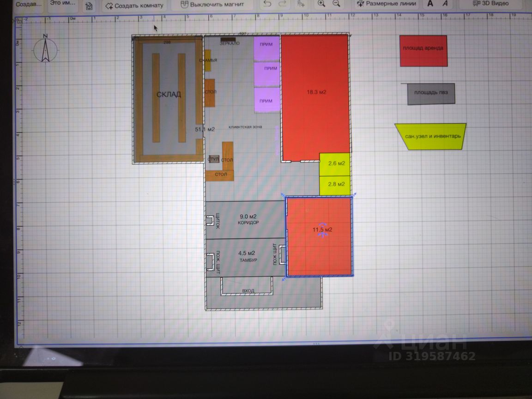
Task: Click the copy object icon after Это им...
Action: coord(89,6)
